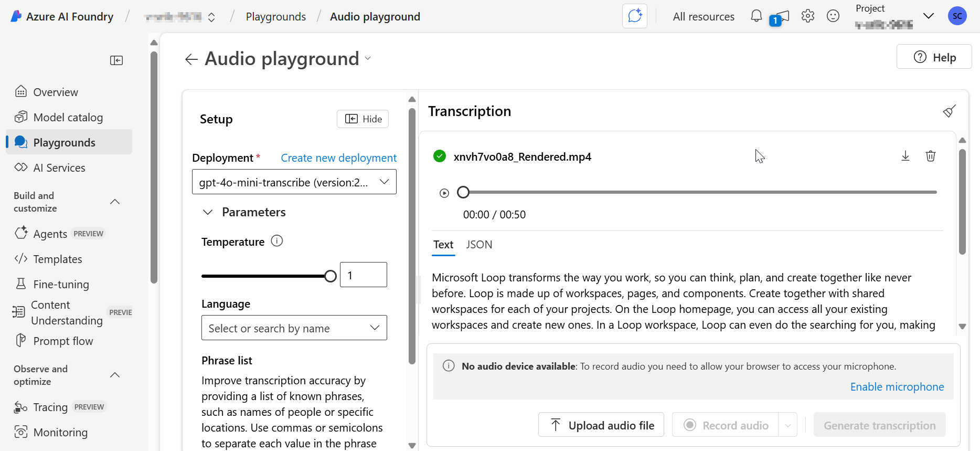Click Enable microphone link
The image size is (980, 451).
click(x=897, y=387)
